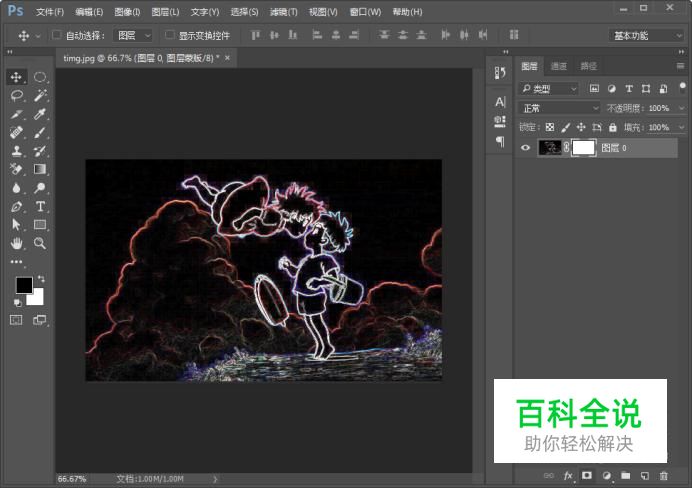
Task: Select the Zoom tool
Action: [x=40, y=243]
